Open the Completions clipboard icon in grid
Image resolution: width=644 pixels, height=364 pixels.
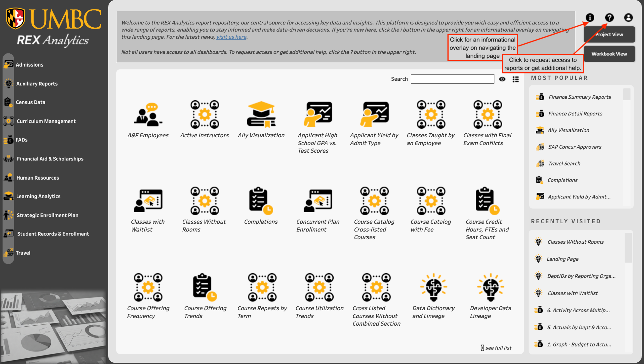(261, 201)
